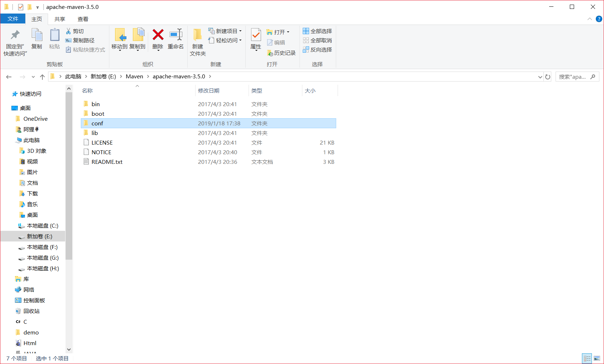
Task: Open the Help question mark icon
Action: pos(599,19)
